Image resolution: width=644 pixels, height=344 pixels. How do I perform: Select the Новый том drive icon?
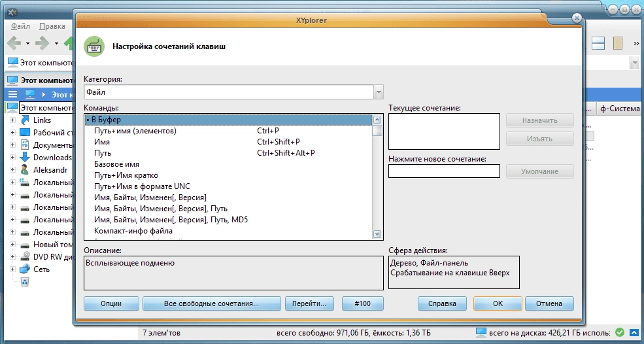pos(25,244)
